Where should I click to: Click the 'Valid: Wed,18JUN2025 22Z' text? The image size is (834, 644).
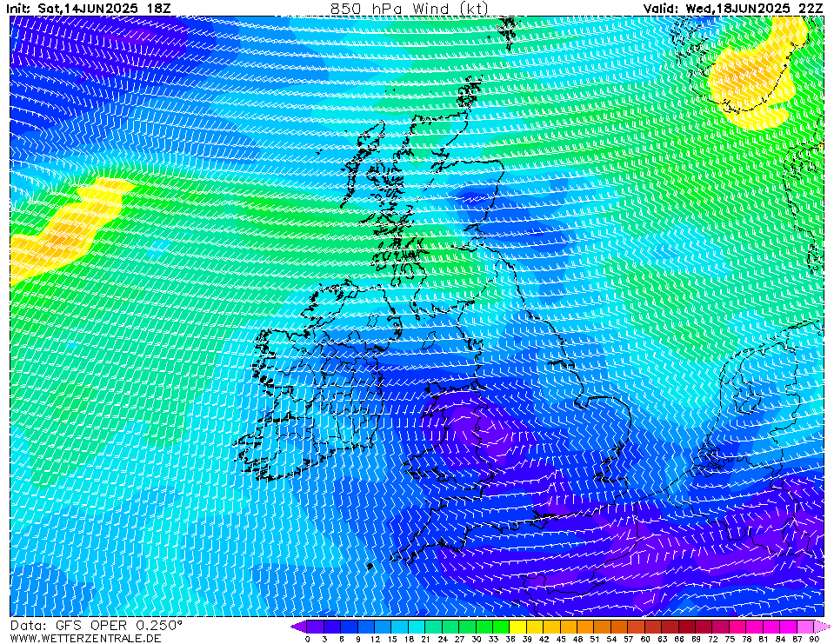click(x=733, y=9)
